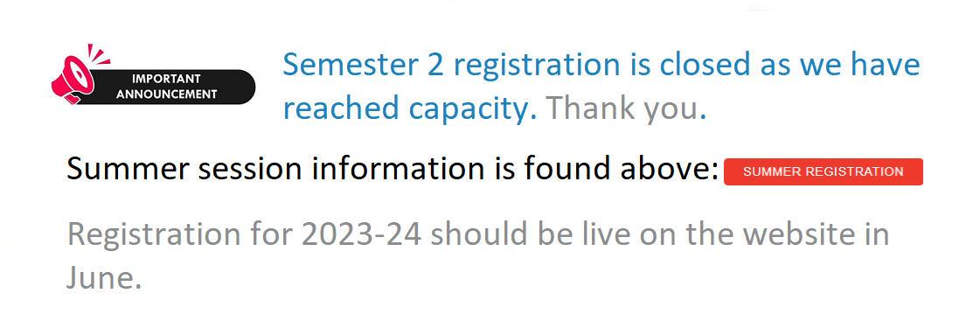Click the red sound burst lines above megaphone

point(99,55)
